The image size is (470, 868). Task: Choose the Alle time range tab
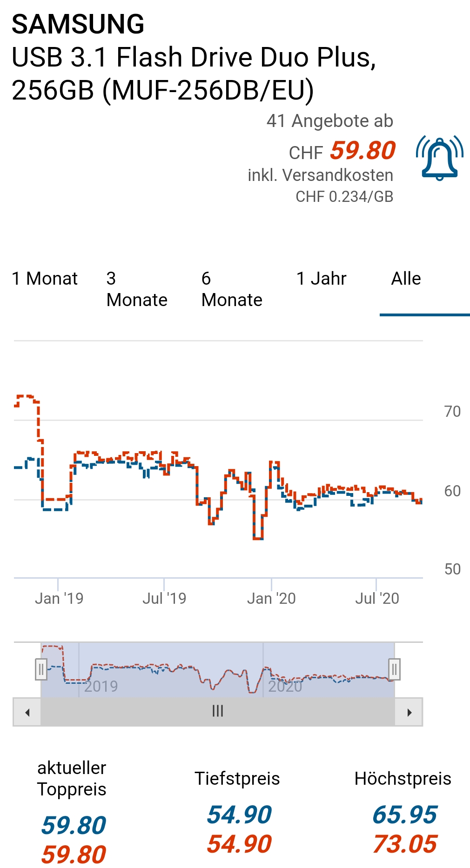(x=406, y=279)
